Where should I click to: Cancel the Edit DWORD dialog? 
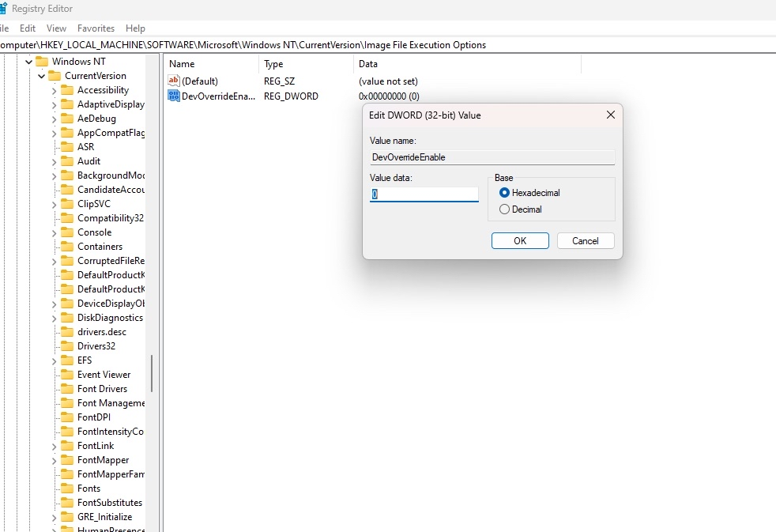click(x=586, y=241)
